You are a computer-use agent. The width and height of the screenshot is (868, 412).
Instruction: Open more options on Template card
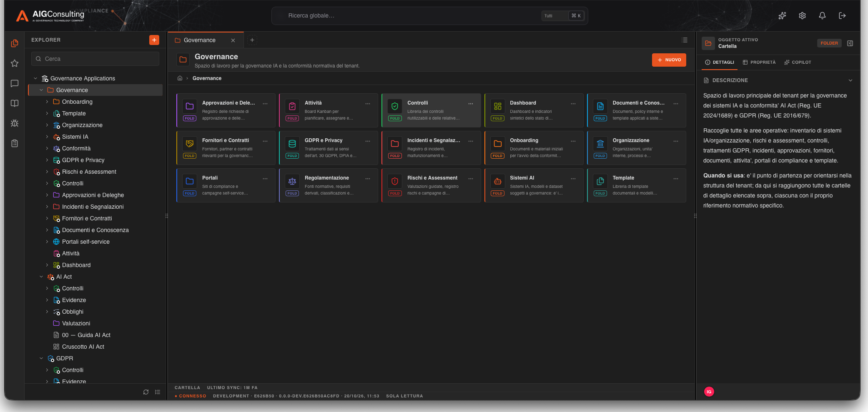tap(676, 179)
